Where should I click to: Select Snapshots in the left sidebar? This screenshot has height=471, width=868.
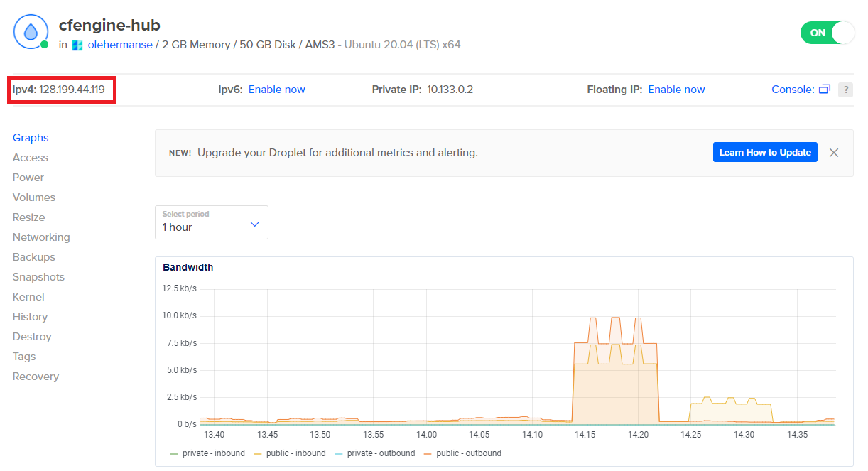(x=38, y=277)
